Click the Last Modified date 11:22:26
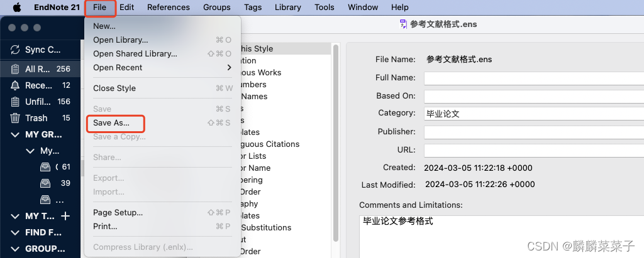The height and width of the screenshot is (258, 644). click(x=480, y=185)
